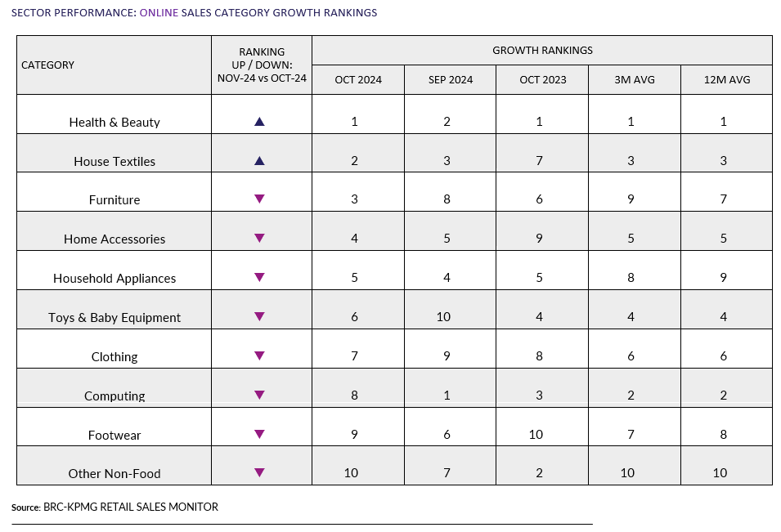Click Footwear 12M AVG value 8

pyautogui.click(x=723, y=435)
